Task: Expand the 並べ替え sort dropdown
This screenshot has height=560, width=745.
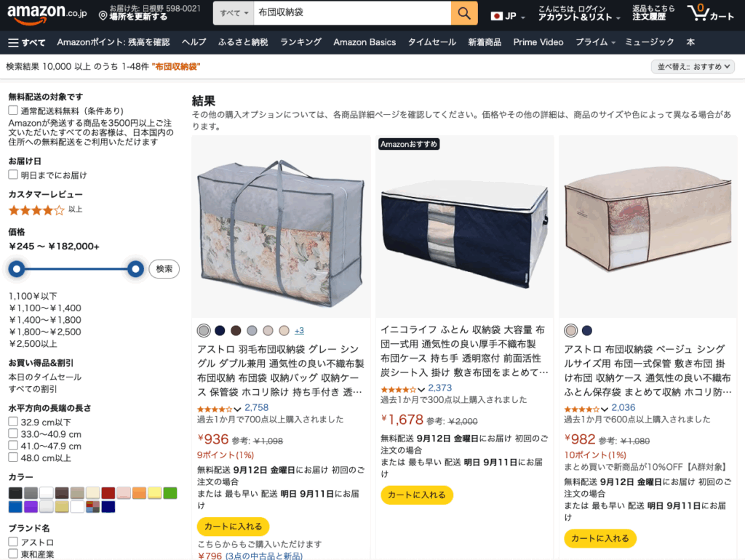Action: pyautogui.click(x=693, y=67)
